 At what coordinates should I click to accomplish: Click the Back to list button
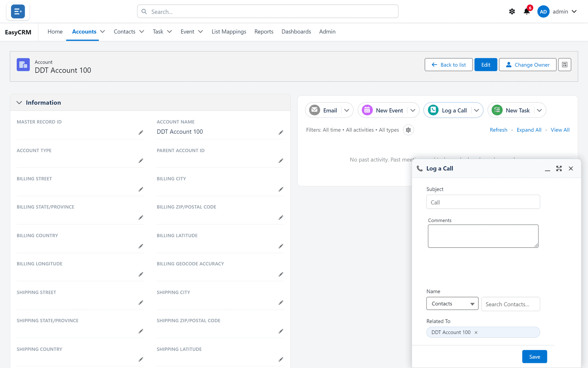point(449,65)
